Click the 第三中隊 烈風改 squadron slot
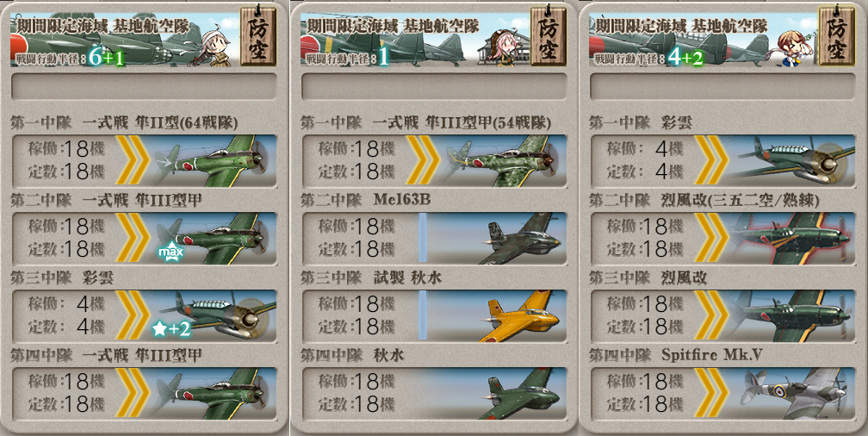The width and height of the screenshot is (868, 436). click(x=722, y=315)
